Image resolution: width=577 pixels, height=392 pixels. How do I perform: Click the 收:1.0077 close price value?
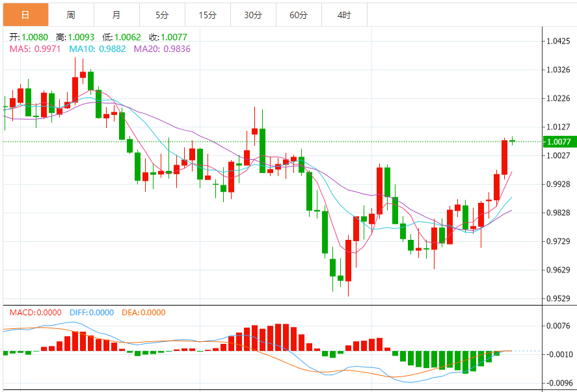(x=168, y=37)
